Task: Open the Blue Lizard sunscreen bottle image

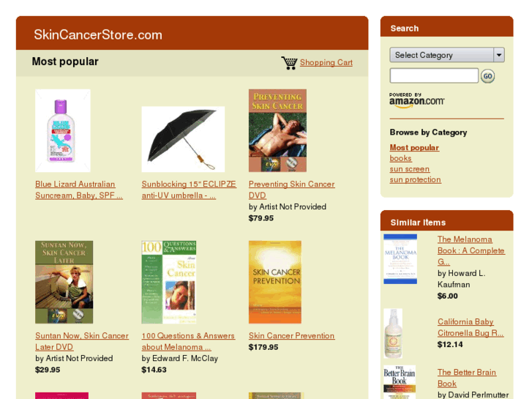Action: (x=63, y=130)
